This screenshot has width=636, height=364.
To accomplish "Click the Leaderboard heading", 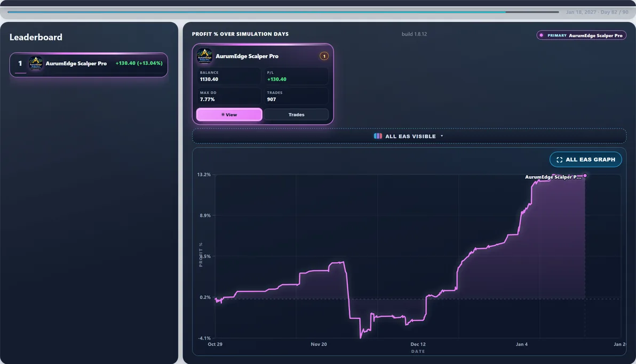I will coord(36,37).
